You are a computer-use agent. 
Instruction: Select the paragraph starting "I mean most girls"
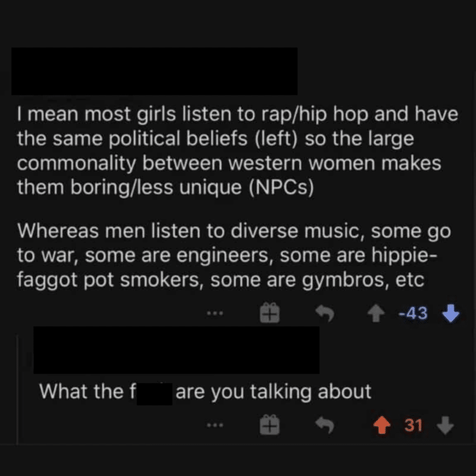(x=238, y=151)
